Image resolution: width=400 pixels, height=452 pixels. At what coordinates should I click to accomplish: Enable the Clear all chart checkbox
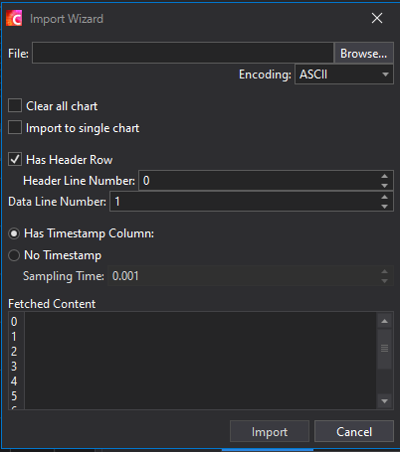point(15,105)
